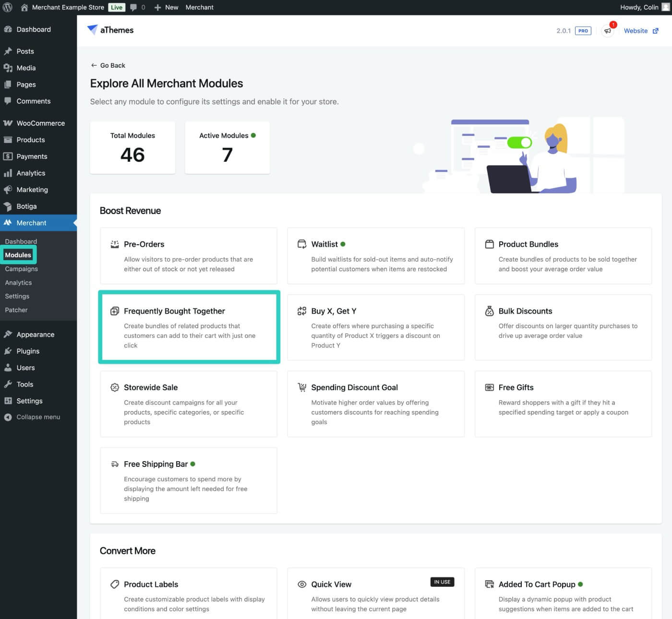Click the Frequently Bought Together icon
Screen dimensions: 672x619
point(115,311)
